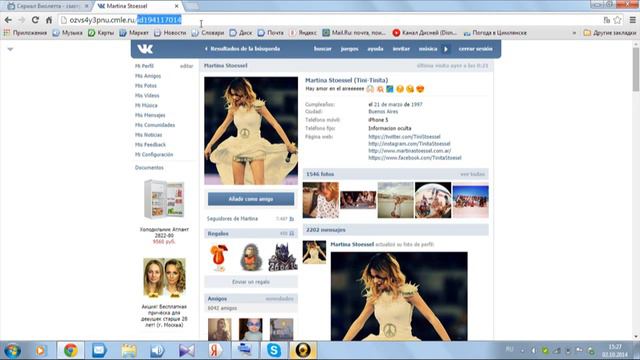Screen dimensions: 640x360
Task: Open invitar in VK header
Action: pos(401,49)
